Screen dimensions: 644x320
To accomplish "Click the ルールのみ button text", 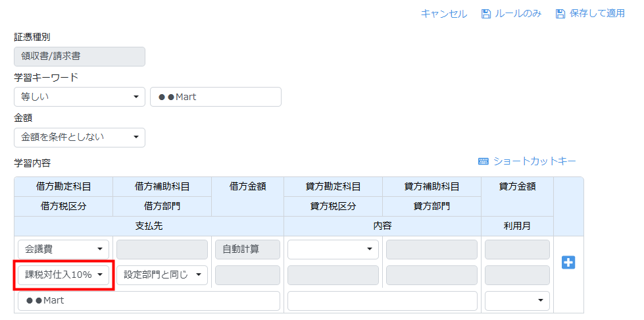I will [x=517, y=14].
